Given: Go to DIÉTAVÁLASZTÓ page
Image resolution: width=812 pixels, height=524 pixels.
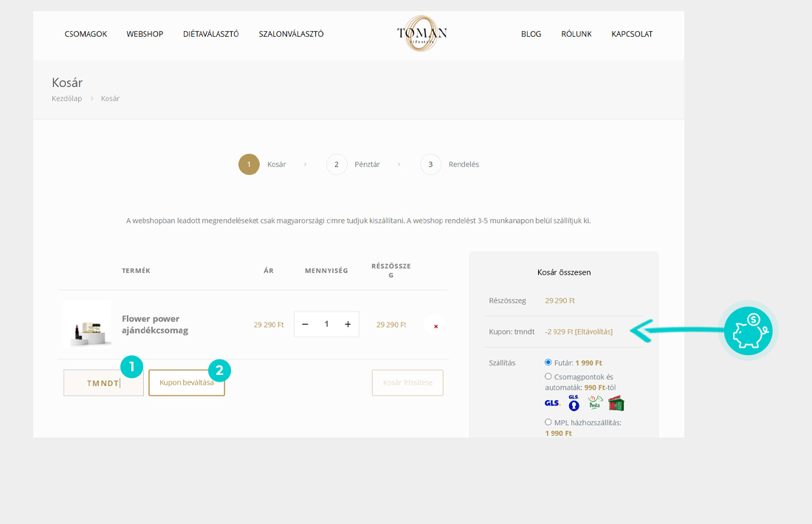Looking at the screenshot, I should [x=210, y=34].
